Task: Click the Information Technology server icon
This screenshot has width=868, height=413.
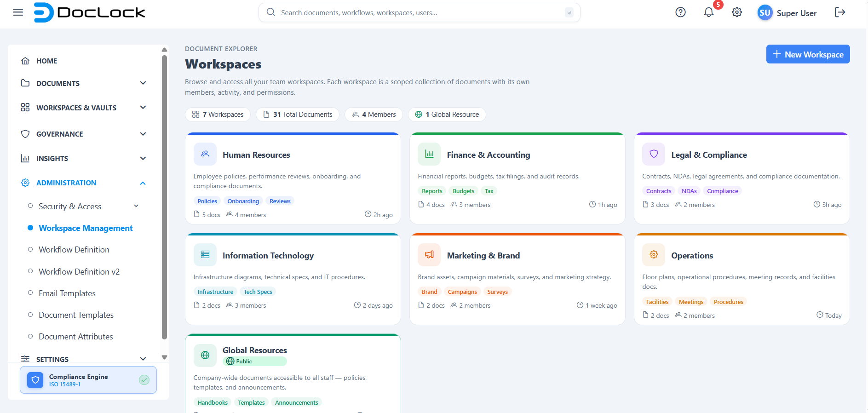Action: (205, 255)
